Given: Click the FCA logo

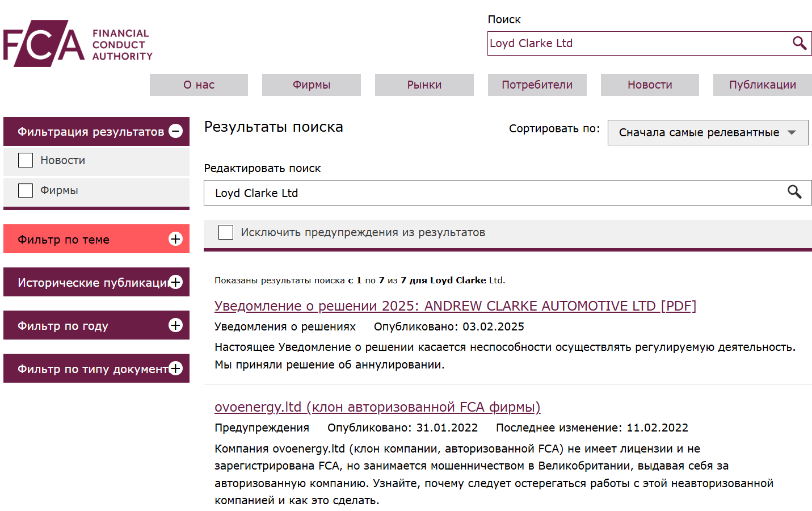Looking at the screenshot, I should pyautogui.click(x=78, y=44).
